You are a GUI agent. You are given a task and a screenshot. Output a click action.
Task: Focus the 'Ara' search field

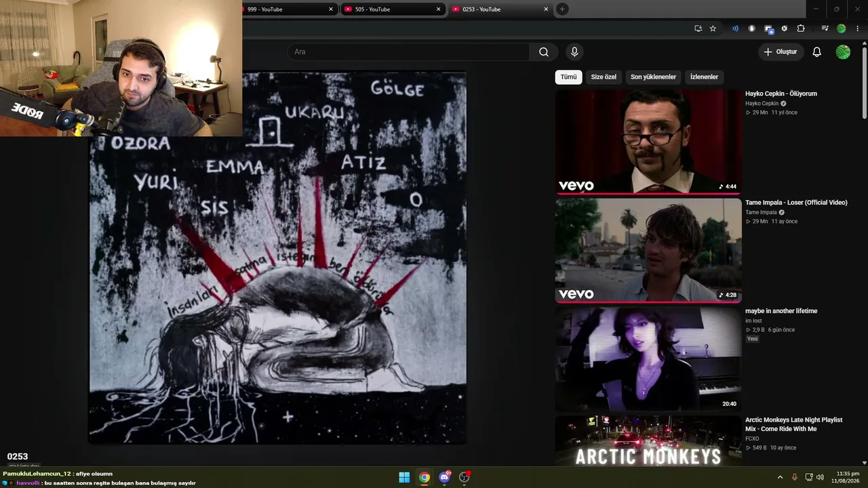click(408, 52)
